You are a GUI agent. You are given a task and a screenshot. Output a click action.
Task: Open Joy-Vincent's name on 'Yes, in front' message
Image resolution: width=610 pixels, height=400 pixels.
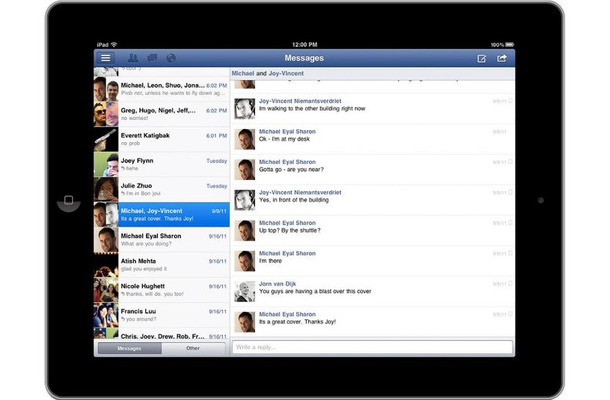300,193
